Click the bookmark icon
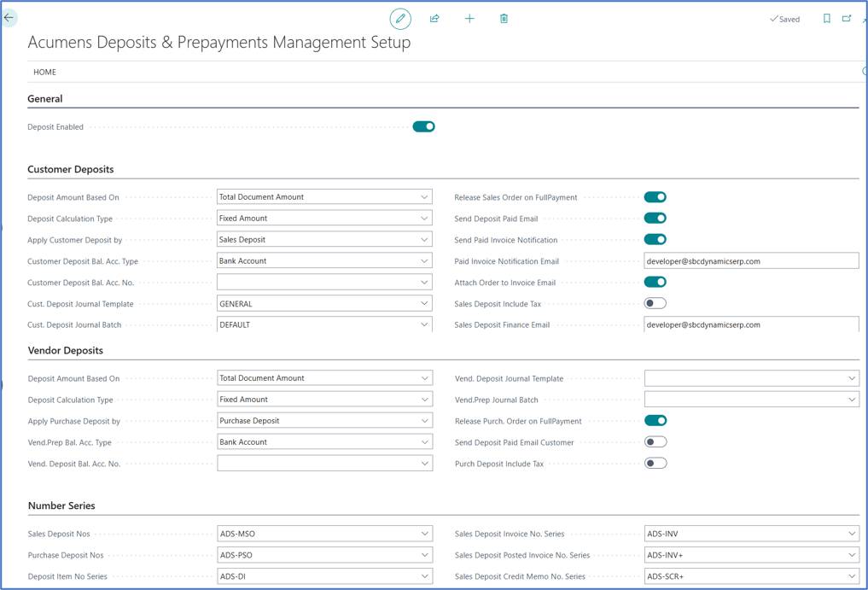 point(826,18)
